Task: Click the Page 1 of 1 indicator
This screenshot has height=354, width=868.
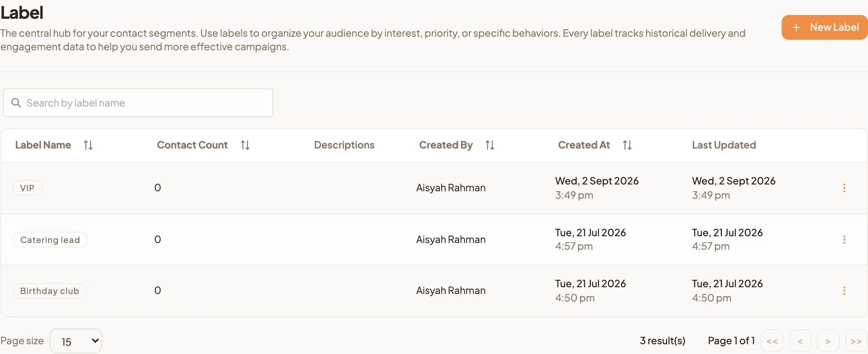Action: (x=731, y=341)
